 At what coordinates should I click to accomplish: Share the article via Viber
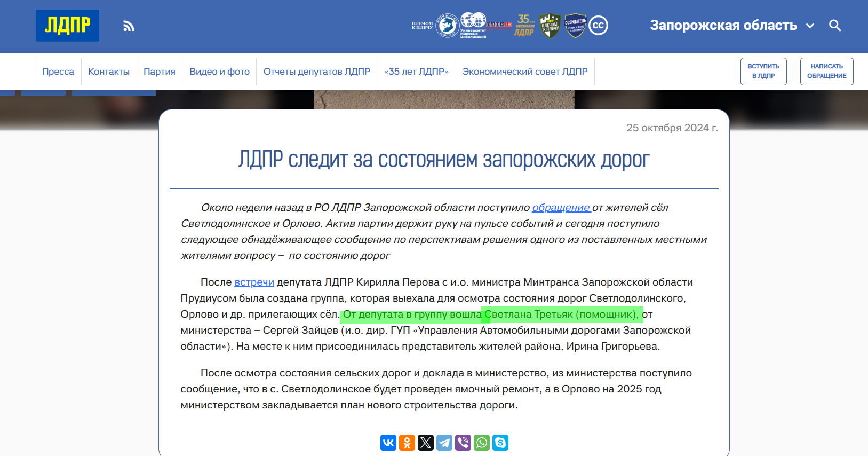point(463,443)
